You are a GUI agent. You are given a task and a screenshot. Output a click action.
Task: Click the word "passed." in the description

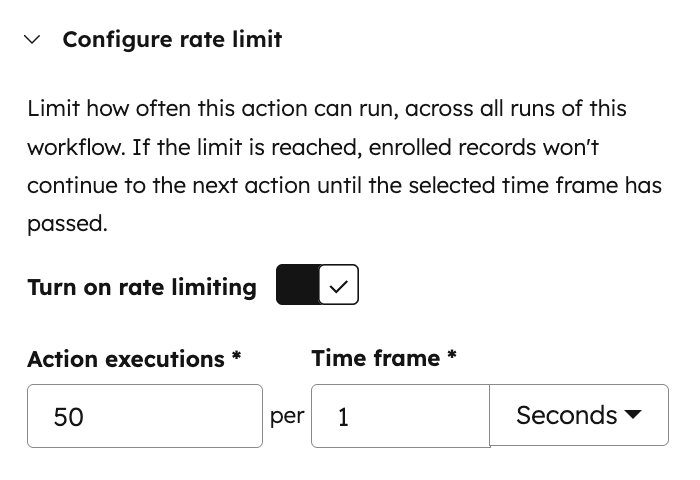pos(67,223)
